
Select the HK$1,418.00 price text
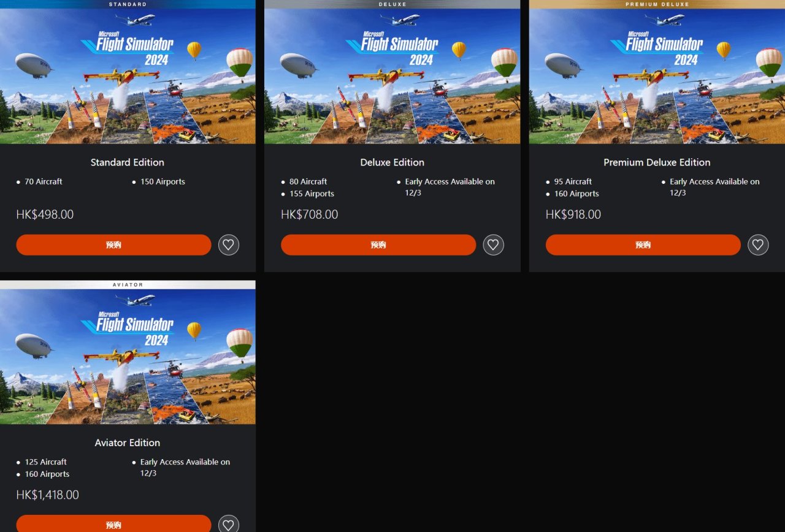pos(47,495)
